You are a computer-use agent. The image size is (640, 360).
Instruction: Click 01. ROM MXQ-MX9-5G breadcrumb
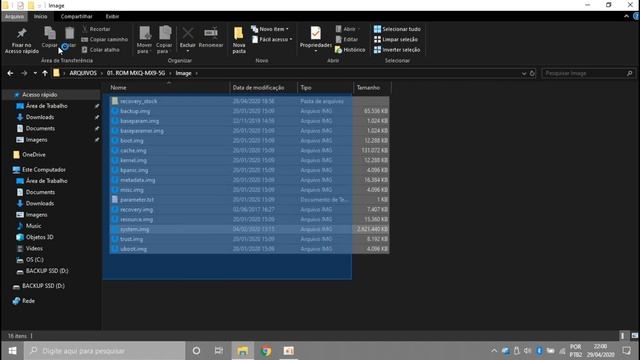point(136,73)
